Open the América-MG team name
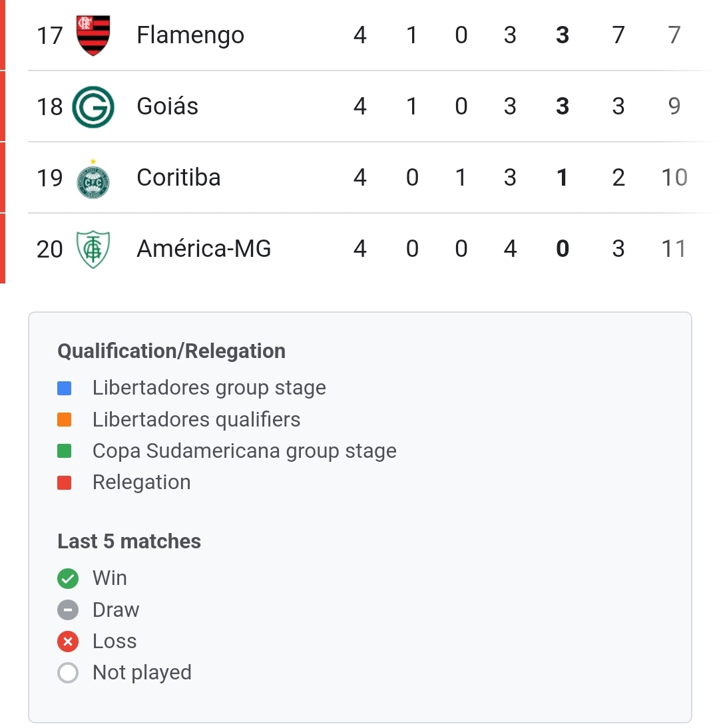Image resolution: width=719 pixels, height=728 pixels. click(x=204, y=248)
